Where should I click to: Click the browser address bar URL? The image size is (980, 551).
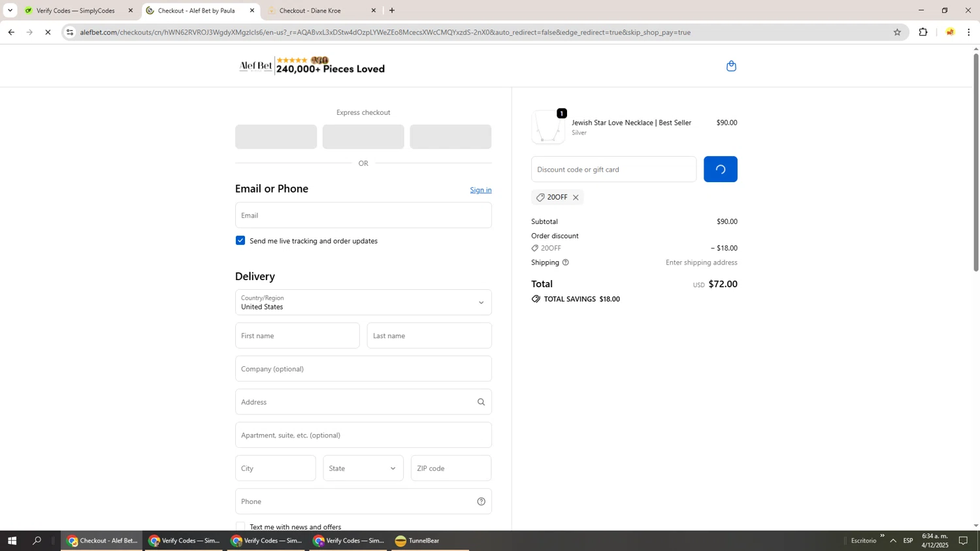(x=385, y=32)
